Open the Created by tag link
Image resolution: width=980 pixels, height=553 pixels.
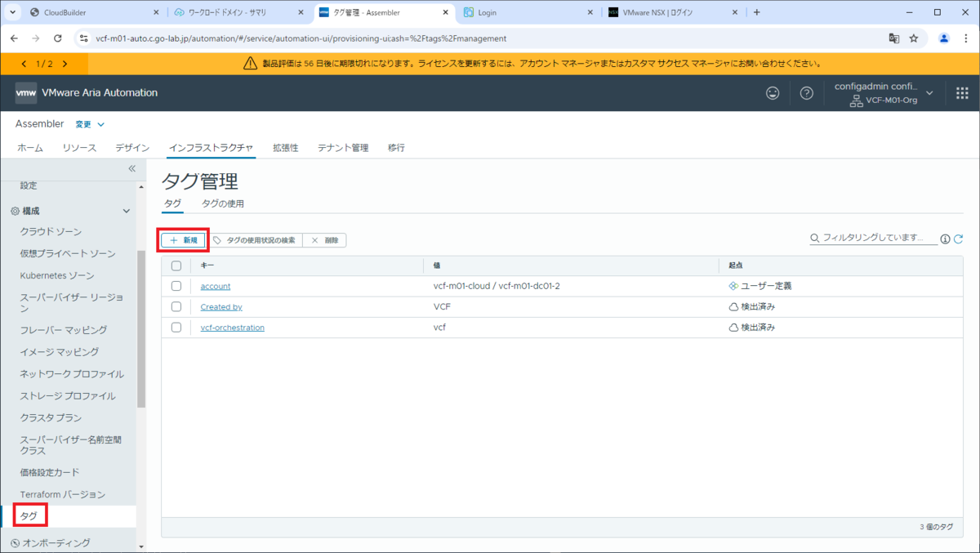(221, 307)
